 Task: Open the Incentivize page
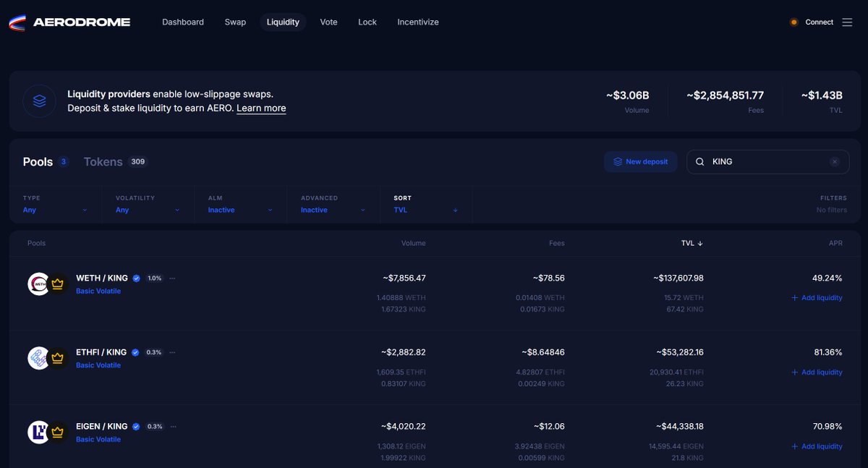pos(418,22)
